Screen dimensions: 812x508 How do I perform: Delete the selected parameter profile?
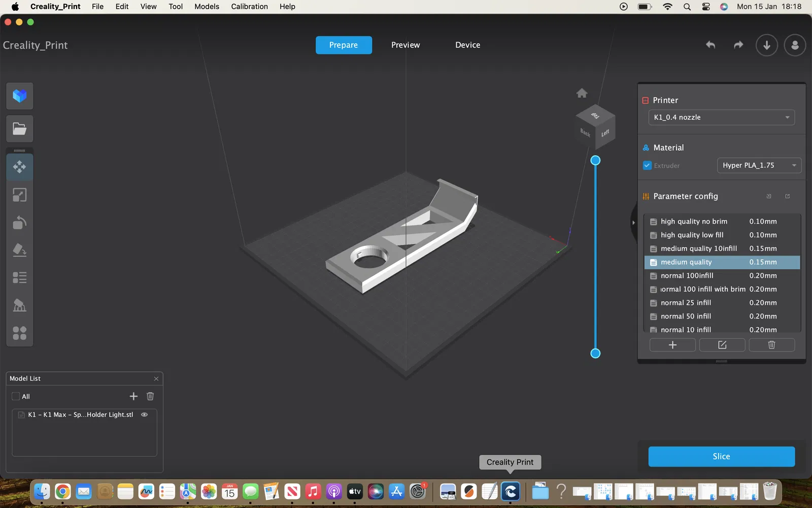pos(772,345)
